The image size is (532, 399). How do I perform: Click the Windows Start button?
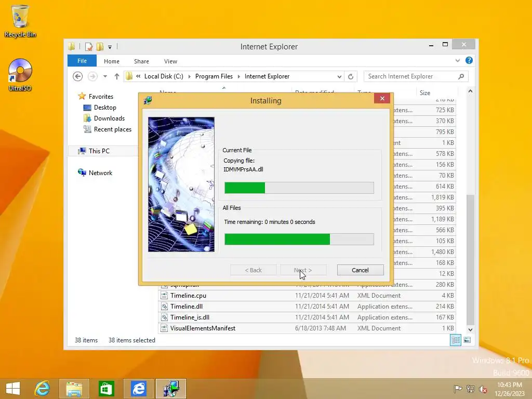(13, 389)
